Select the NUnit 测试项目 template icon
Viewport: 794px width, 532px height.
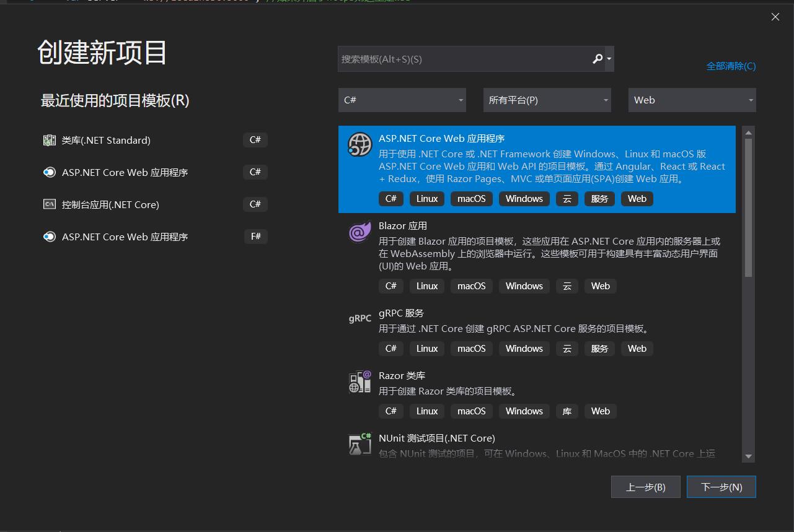[360, 443]
